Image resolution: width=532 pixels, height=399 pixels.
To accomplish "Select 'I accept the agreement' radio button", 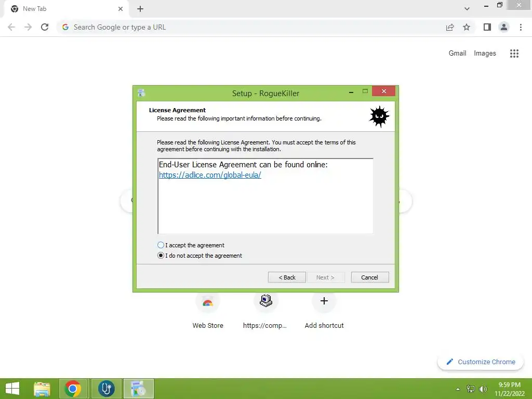I will [x=161, y=245].
